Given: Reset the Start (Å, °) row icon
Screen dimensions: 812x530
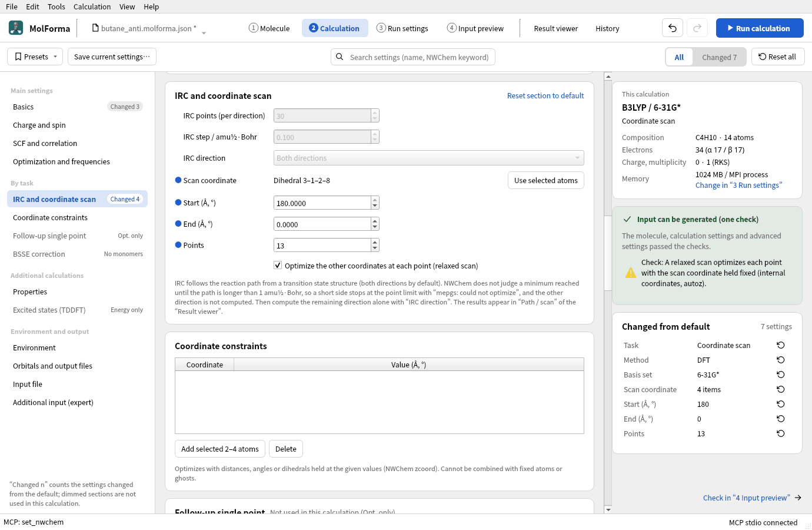Looking at the screenshot, I should [781, 404].
